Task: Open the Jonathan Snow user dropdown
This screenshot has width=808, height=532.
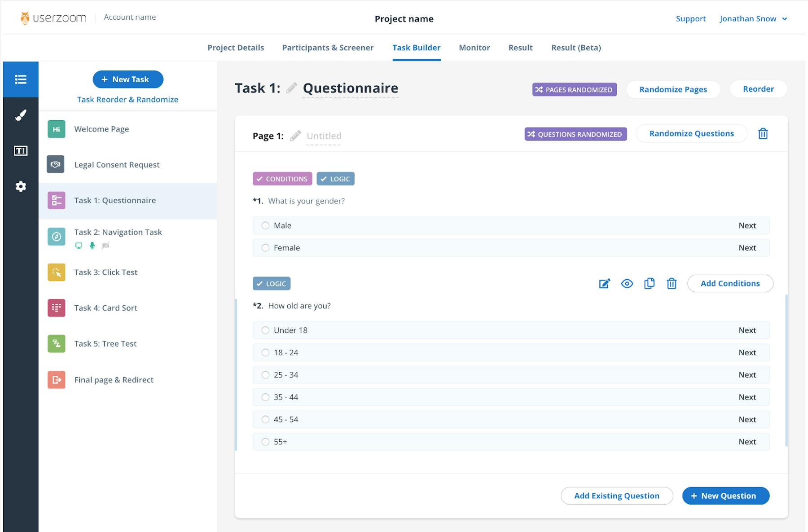Action: coord(753,19)
